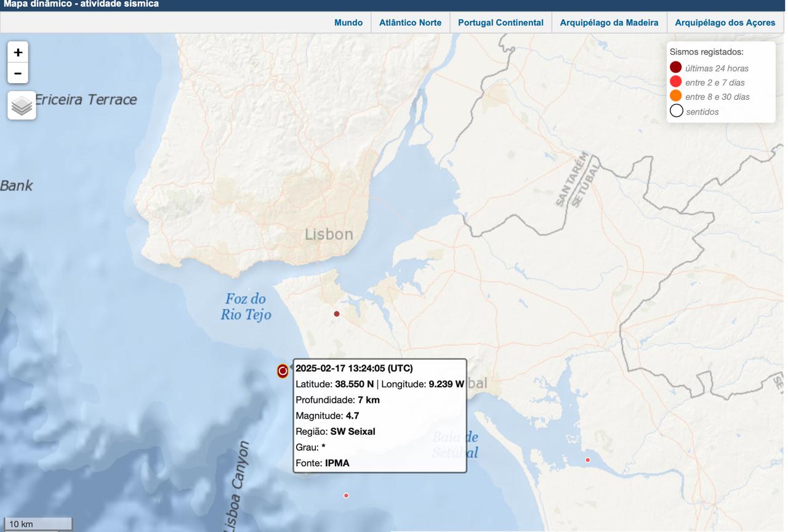Click the Lisbon label on the map
The width and height of the screenshot is (788, 532).
[329, 234]
